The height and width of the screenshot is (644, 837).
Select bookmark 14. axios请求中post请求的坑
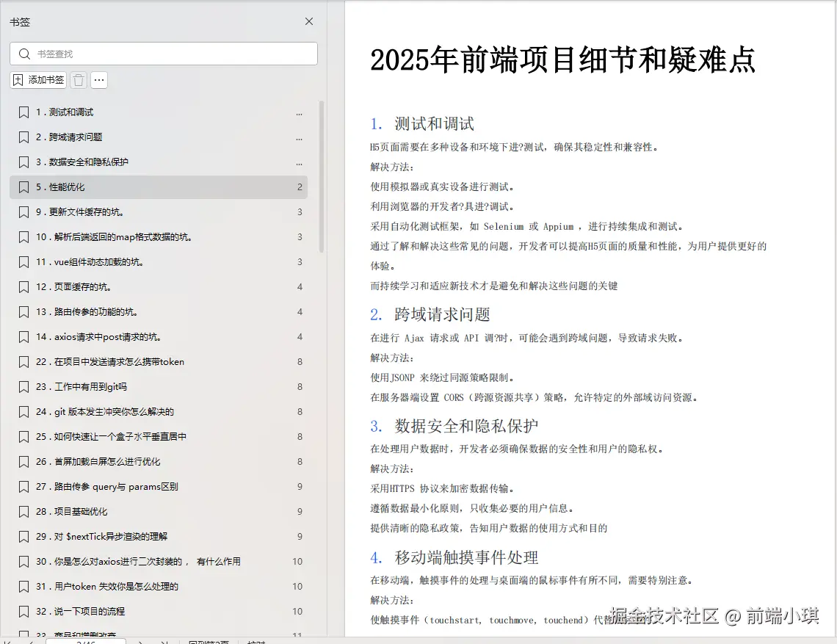(159, 337)
